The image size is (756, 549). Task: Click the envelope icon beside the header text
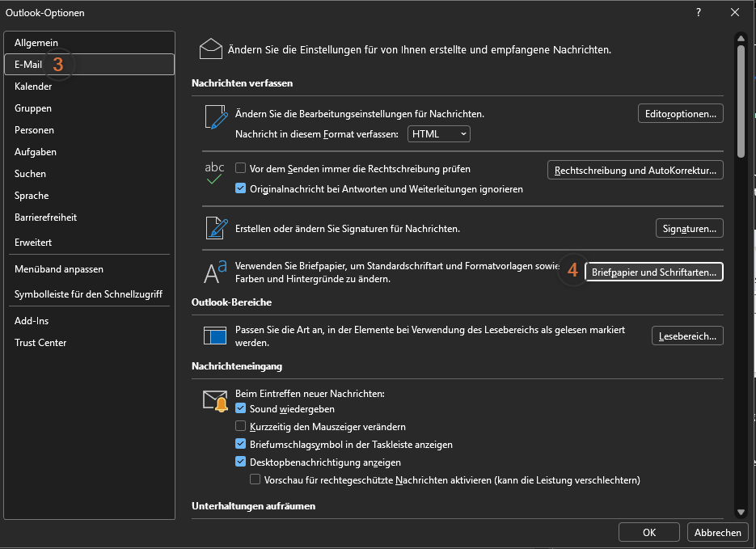(x=211, y=49)
